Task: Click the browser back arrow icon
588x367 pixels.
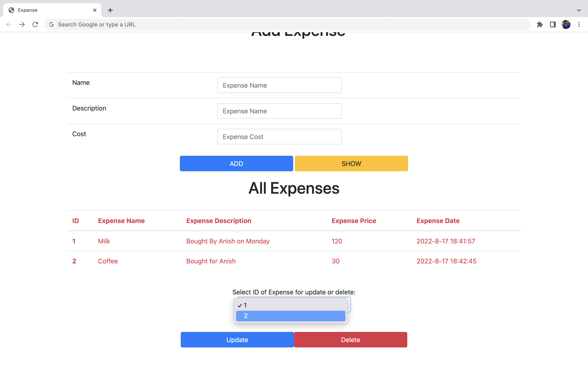Action: (x=9, y=24)
